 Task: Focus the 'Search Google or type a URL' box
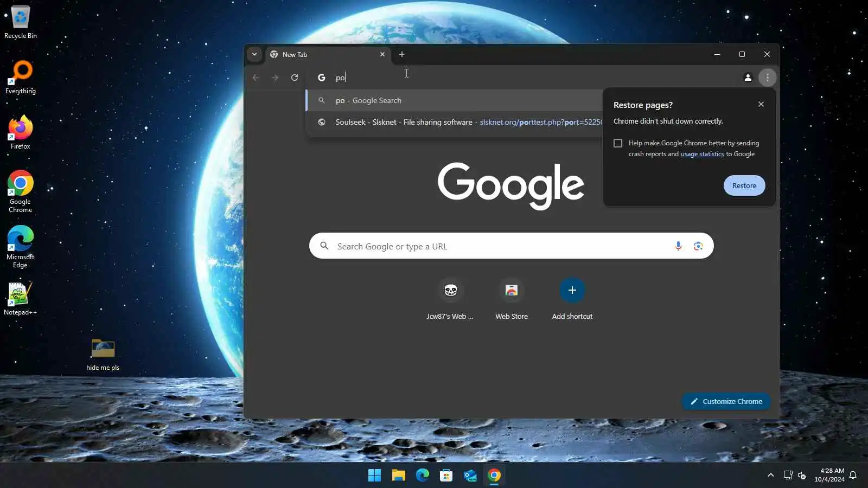(x=512, y=246)
